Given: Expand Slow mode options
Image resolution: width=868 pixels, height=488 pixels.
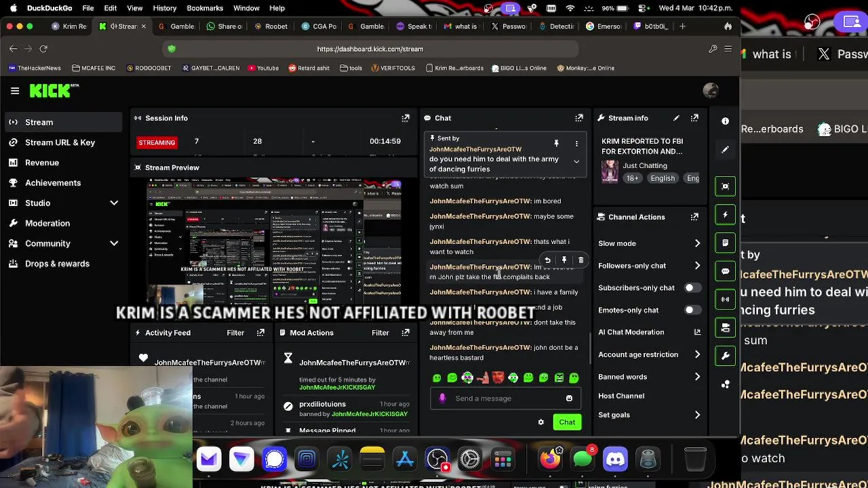Looking at the screenshot, I should (697, 243).
